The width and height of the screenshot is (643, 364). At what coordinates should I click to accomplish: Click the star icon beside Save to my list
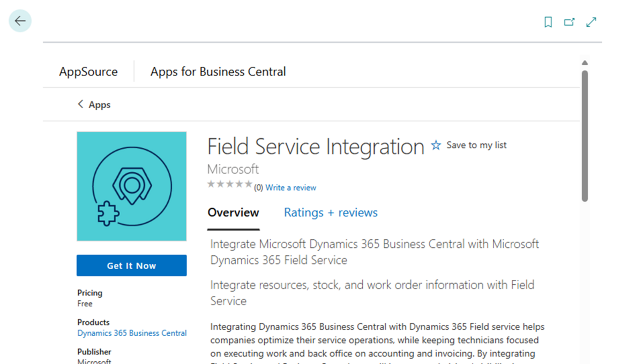click(436, 145)
